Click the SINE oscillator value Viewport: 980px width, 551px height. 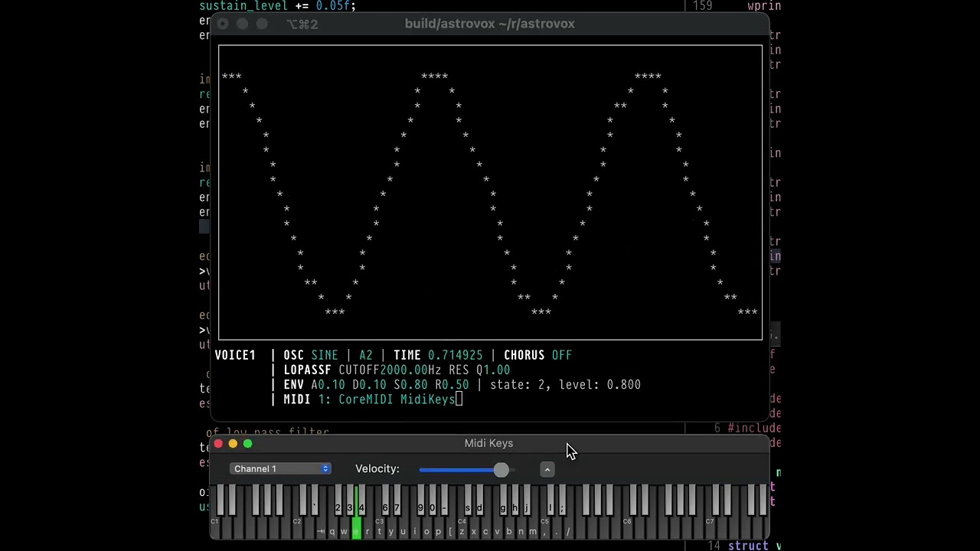tap(325, 355)
